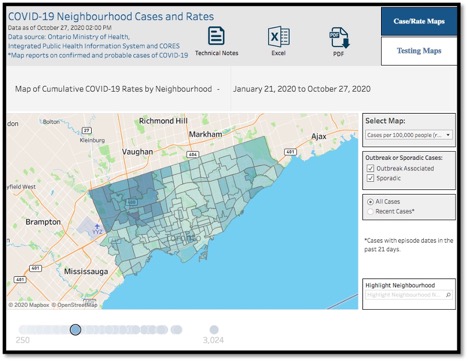
Task: Click the Kleinburg label on the map
Action: click(x=92, y=140)
